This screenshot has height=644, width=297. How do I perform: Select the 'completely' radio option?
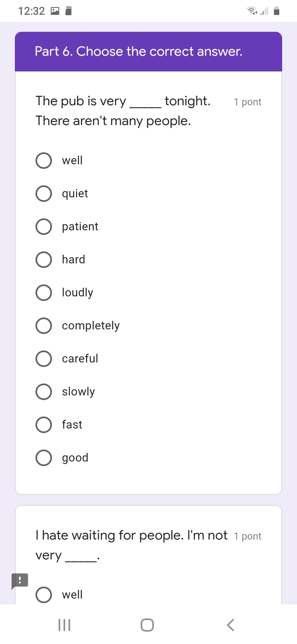pyautogui.click(x=44, y=326)
